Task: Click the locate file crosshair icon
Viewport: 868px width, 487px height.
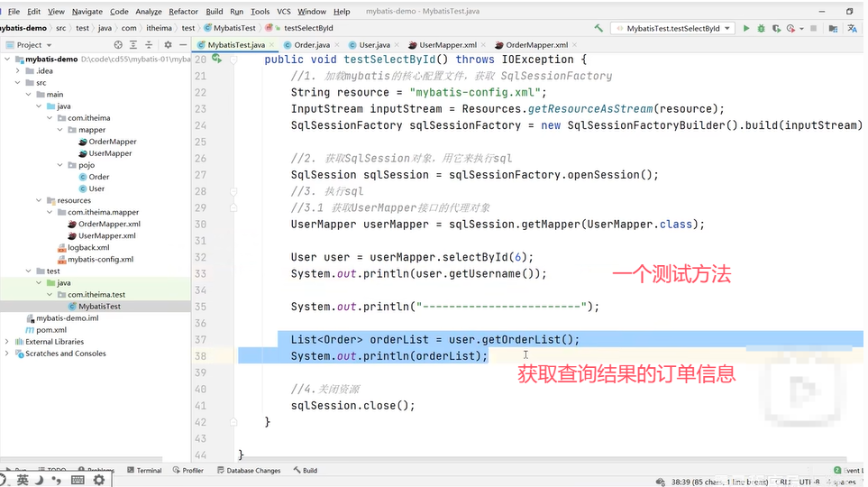Action: pos(118,45)
